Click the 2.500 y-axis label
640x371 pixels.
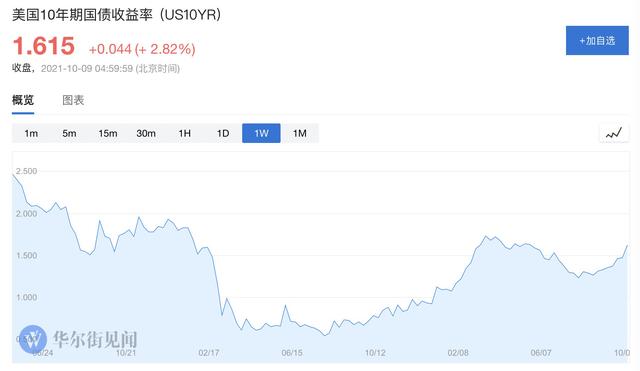pos(27,171)
